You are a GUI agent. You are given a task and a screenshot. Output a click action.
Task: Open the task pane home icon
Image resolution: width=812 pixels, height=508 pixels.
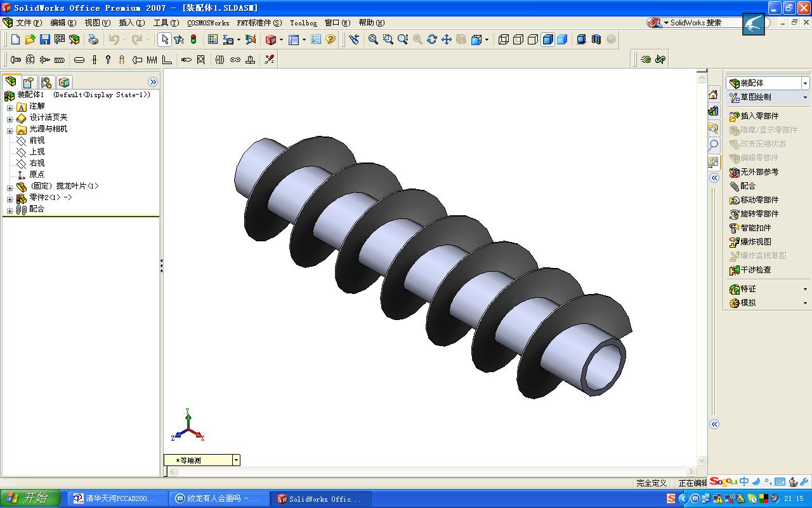(713, 95)
